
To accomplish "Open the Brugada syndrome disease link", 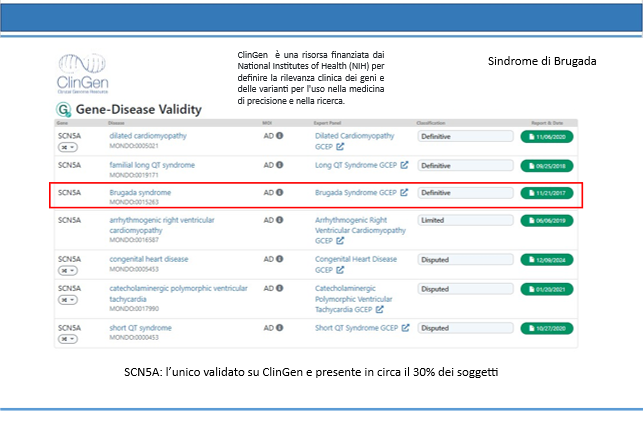I will click(140, 192).
